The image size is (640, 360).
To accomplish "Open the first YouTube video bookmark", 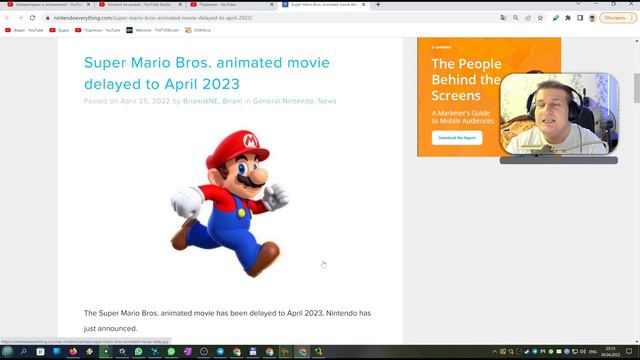I will tap(24, 30).
